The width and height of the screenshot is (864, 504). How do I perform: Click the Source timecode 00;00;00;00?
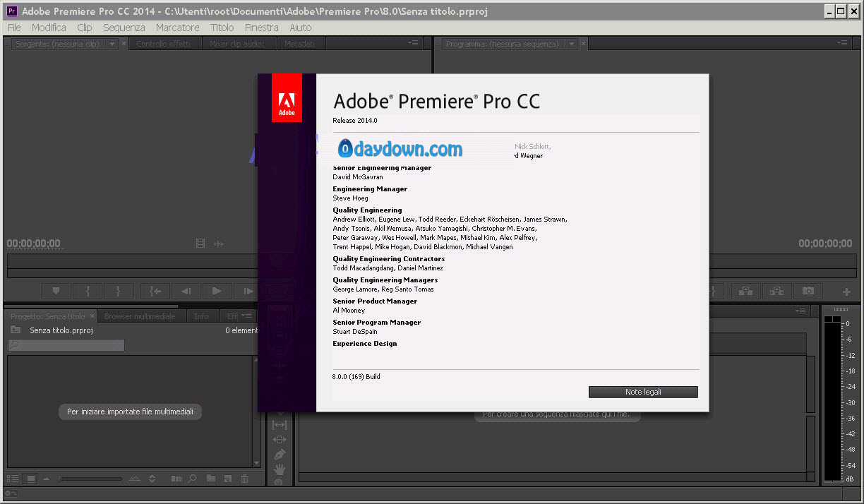pos(34,244)
